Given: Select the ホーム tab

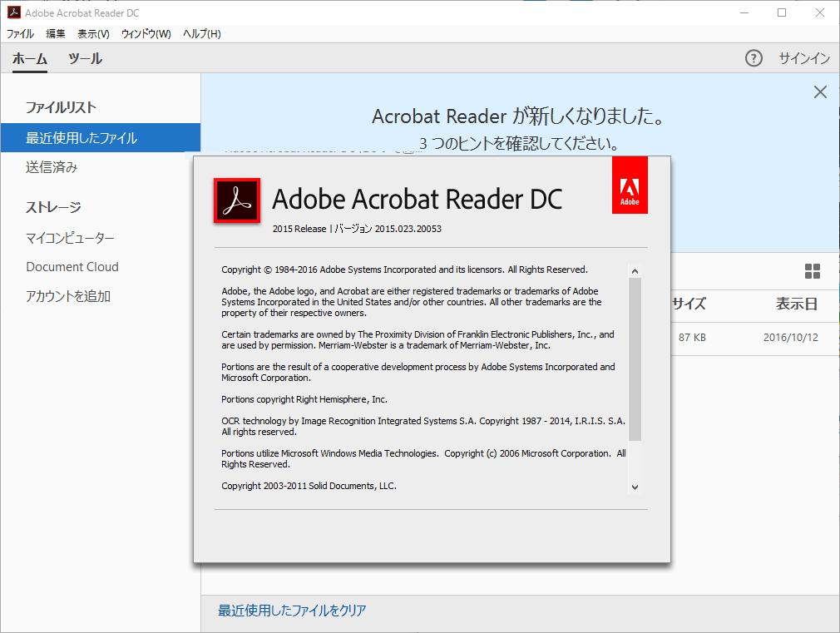Looking at the screenshot, I should 30,58.
